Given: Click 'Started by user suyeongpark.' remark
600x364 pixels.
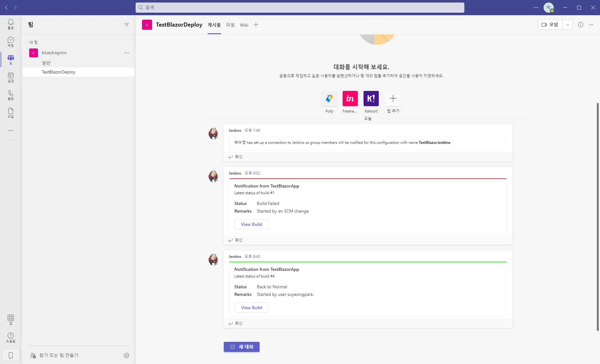Looking at the screenshot, I should (x=285, y=294).
